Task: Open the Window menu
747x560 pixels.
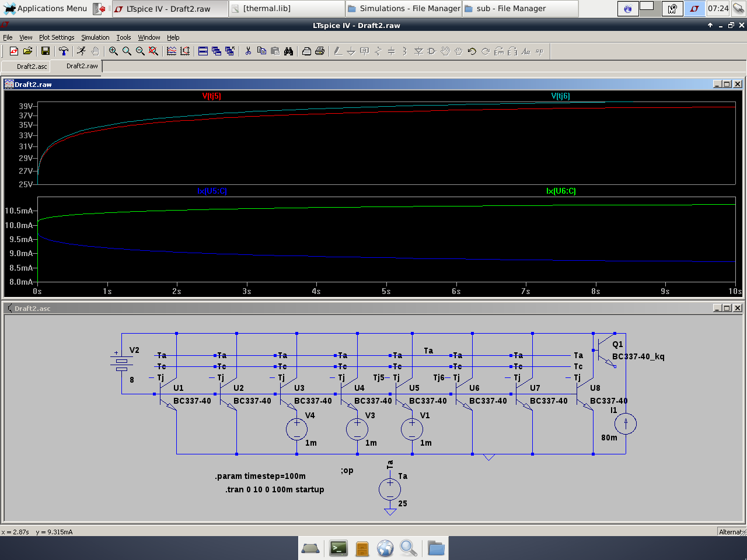Action: (149, 37)
